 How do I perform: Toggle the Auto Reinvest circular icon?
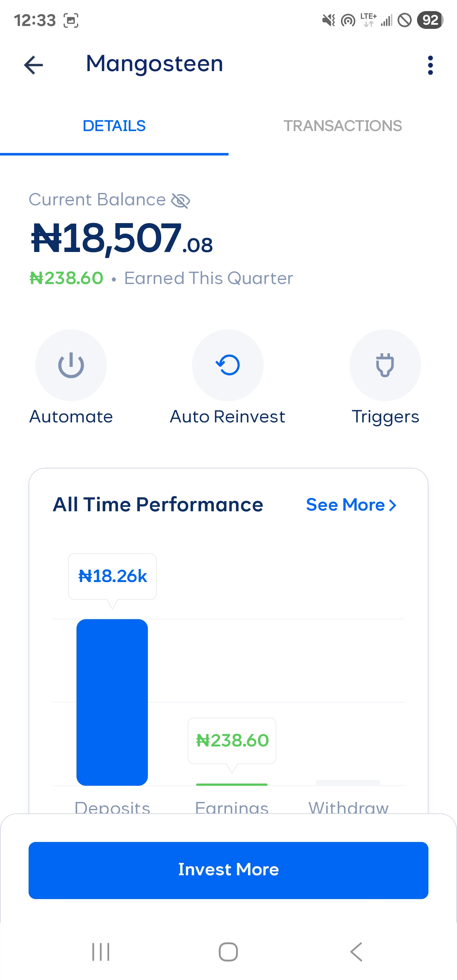[228, 365]
